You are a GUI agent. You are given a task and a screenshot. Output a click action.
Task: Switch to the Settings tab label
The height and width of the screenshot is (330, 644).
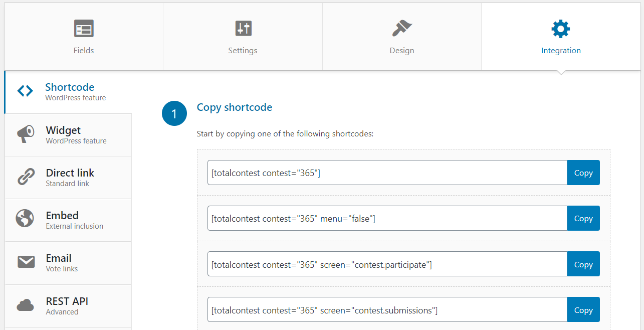pyautogui.click(x=243, y=51)
